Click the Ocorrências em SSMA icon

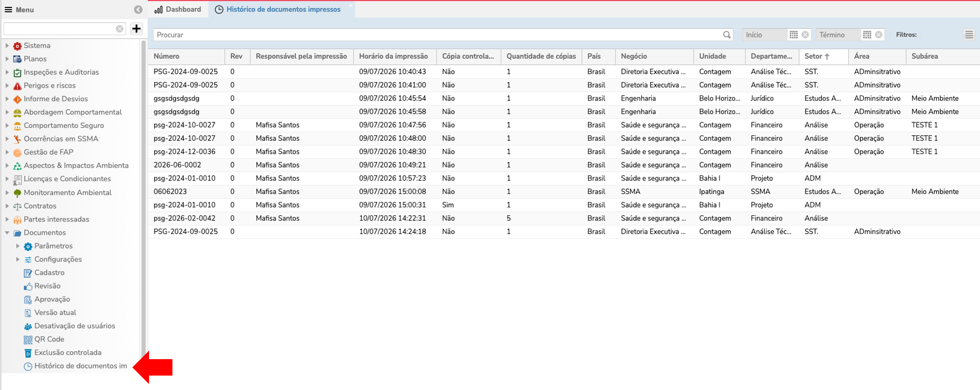17,139
